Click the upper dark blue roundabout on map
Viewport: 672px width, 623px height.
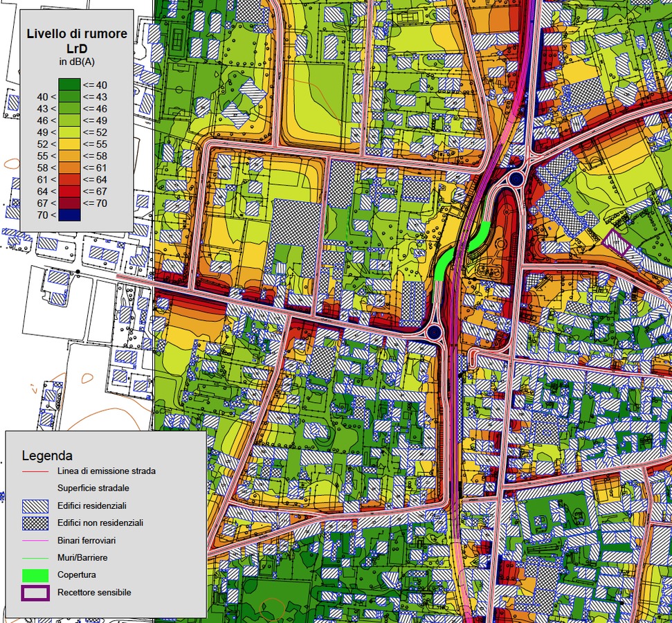pos(516,180)
